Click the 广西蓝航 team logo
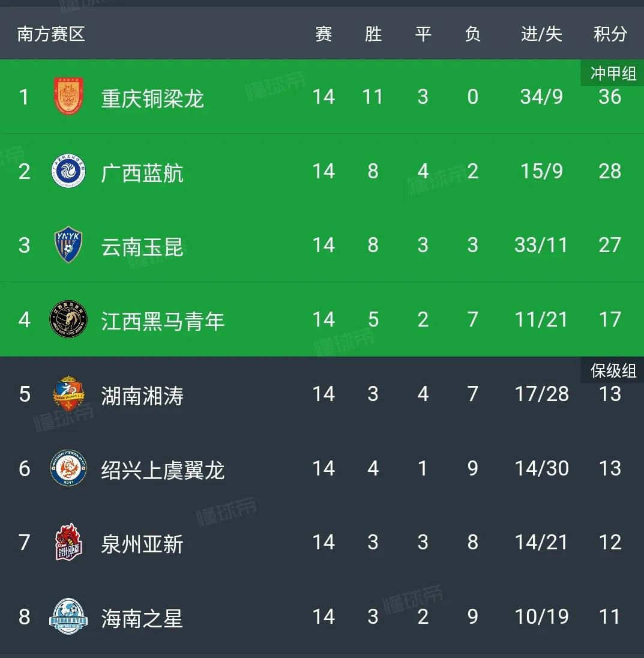The image size is (644, 658). tap(68, 171)
